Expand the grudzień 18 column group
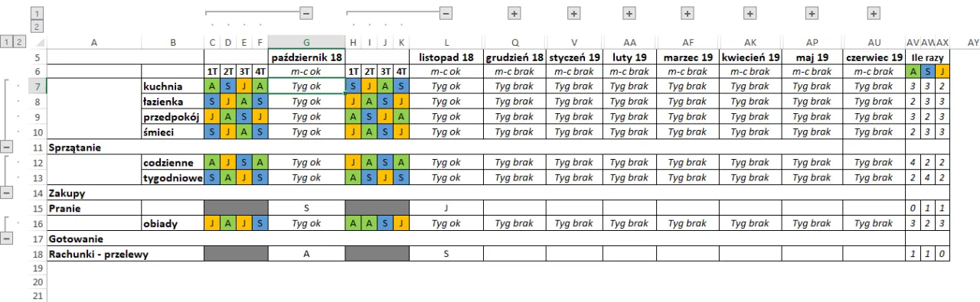Screen dimensions: 980x302 (x=514, y=13)
